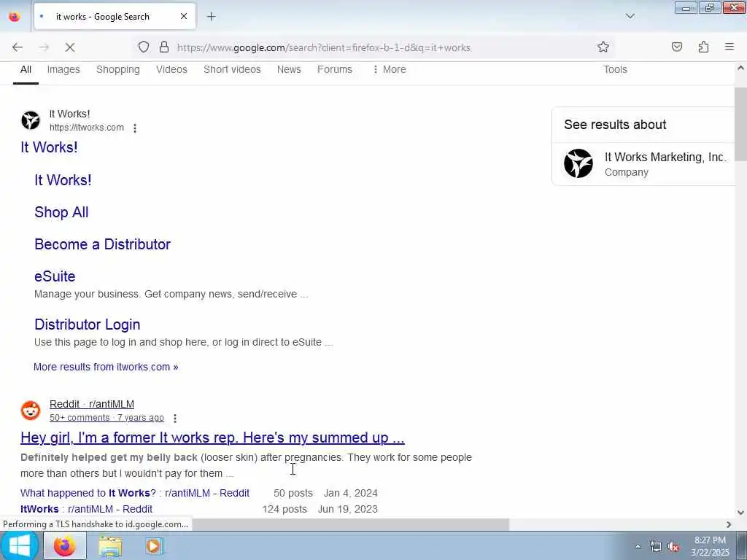Open the Windows Start menu
The width and height of the screenshot is (747, 560).
click(19, 545)
